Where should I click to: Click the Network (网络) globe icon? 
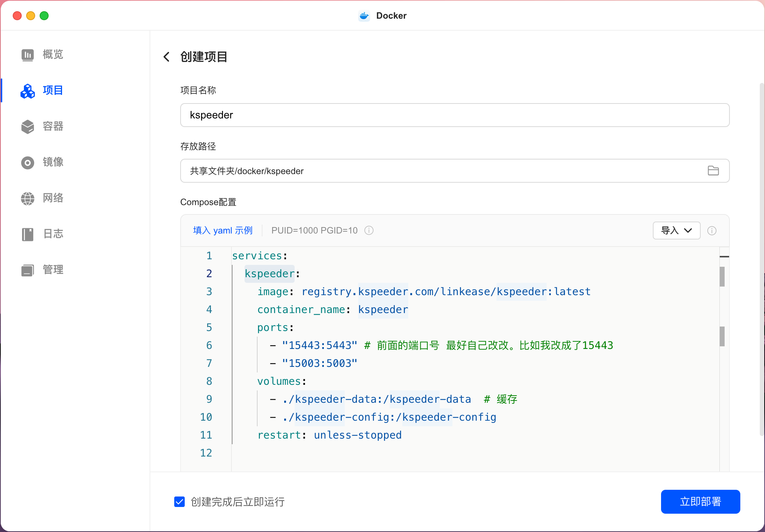[x=27, y=198]
